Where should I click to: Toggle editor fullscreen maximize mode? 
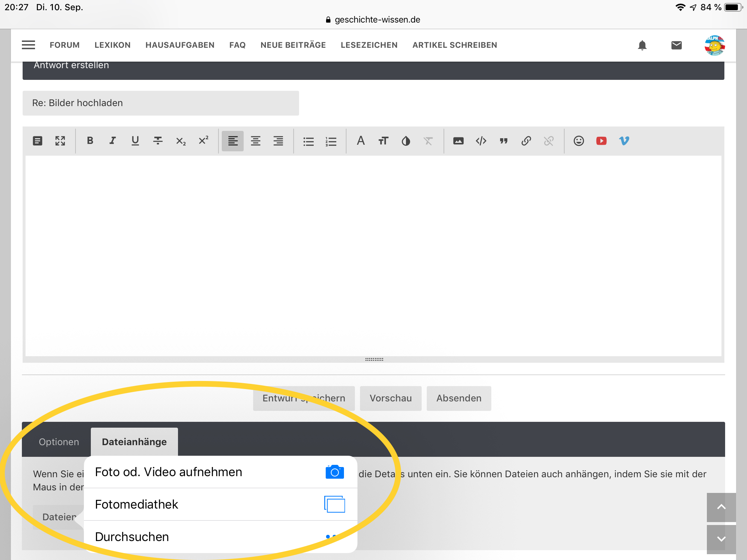point(60,141)
